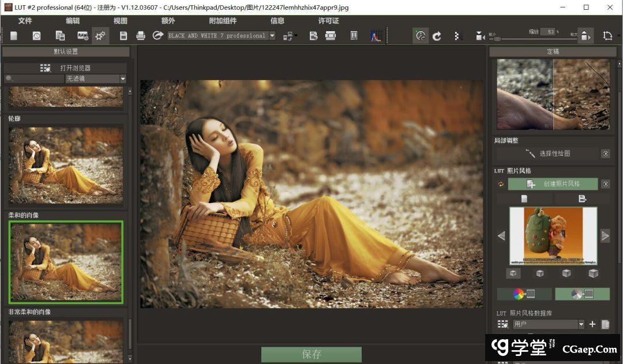Click the crop/rotate icon at toolbar right
Screen dimensions: 623x364
click(x=607, y=36)
